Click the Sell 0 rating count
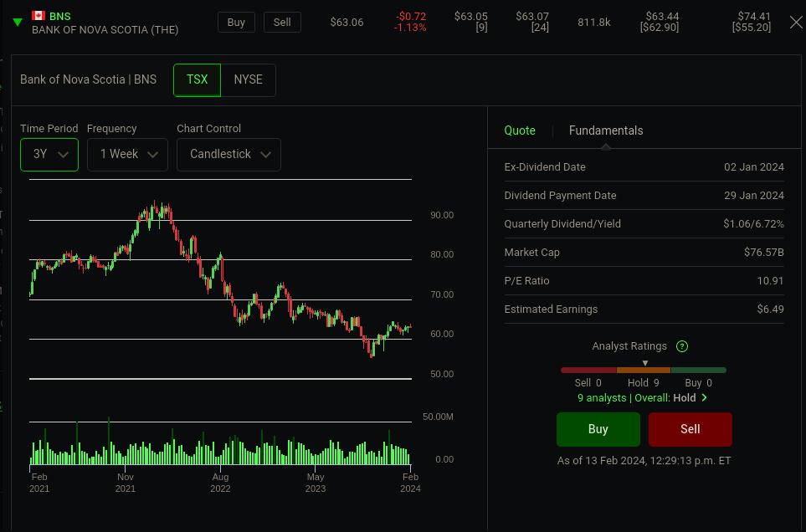The width and height of the screenshot is (806, 532). 588,382
